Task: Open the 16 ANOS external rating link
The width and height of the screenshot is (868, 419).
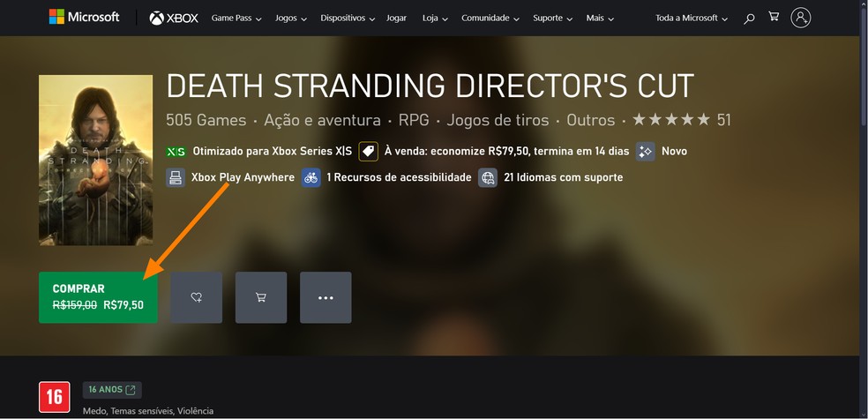Action: (112, 390)
